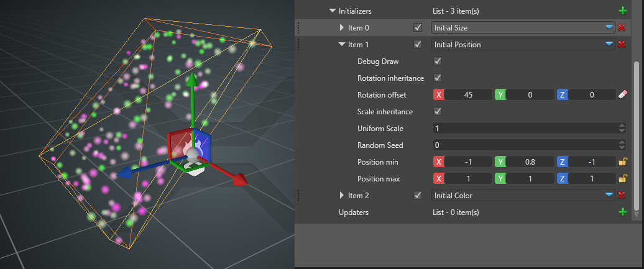Click the Rotation offset X field
This screenshot has width=644, height=269.
point(468,95)
